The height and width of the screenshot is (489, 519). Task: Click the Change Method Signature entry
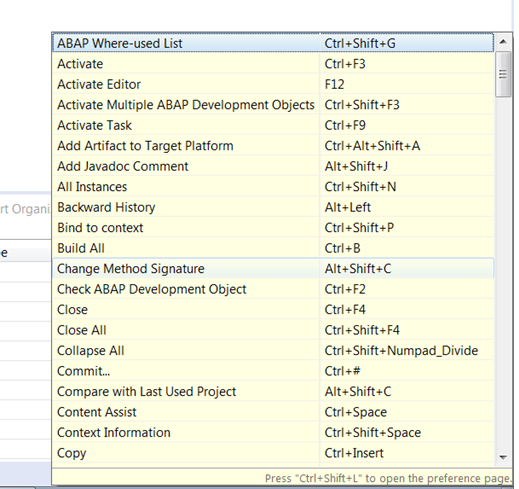(273, 269)
